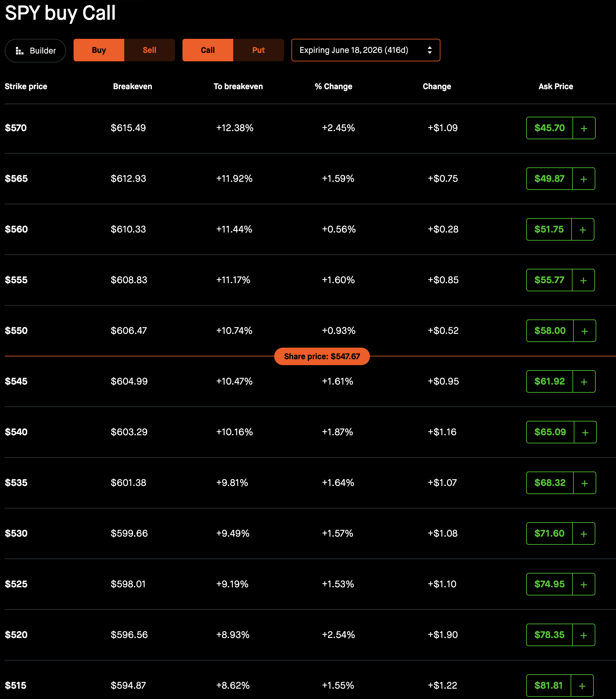Add the $555 strike call with plus icon

(583, 280)
